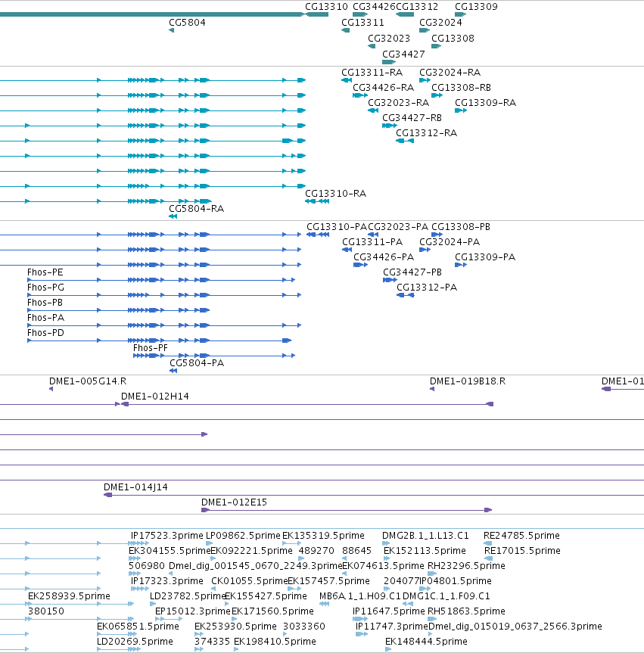Click transcript CG13310-RA
The width and height of the screenshot is (644, 653).
pos(335,194)
